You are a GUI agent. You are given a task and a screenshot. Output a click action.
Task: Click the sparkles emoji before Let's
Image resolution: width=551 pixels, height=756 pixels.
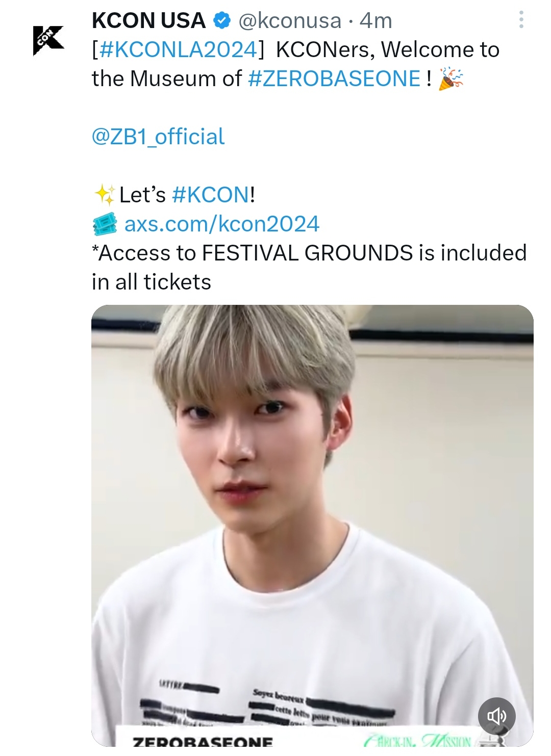tap(105, 195)
